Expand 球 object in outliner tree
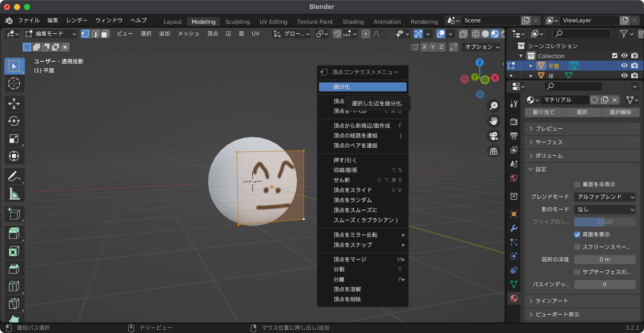Screen dimensions: 644x333 tap(531, 76)
